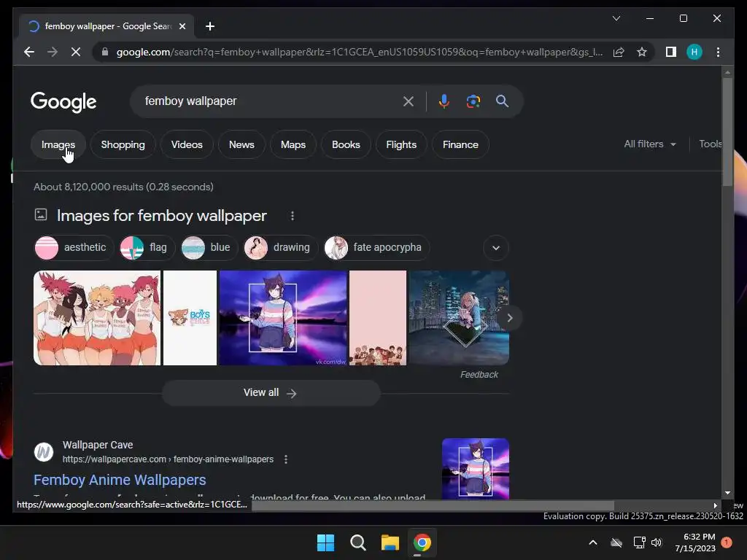
Task: Open wallpapercave.com URL breadcrumb
Action: [168, 459]
